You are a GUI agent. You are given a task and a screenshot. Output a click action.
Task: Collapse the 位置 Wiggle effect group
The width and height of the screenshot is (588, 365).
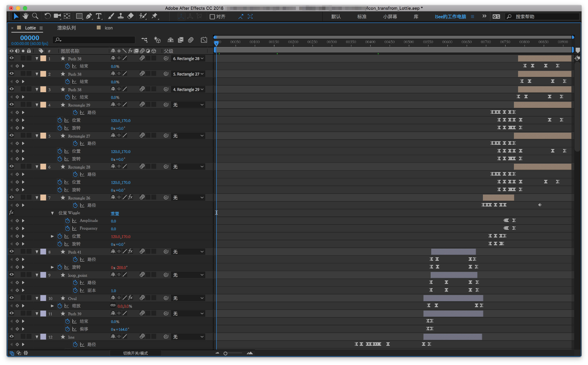(52, 213)
